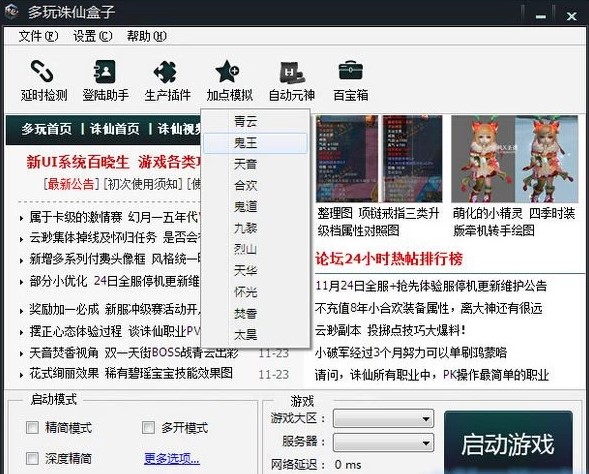589x474 pixels.
Task: Click the 加点模拟 star icon
Action: tap(227, 71)
